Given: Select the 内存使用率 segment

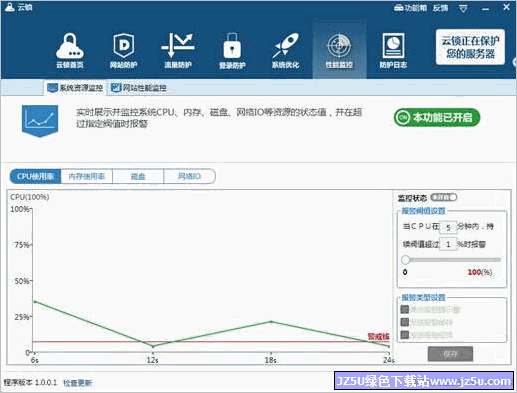Looking at the screenshot, I should [x=87, y=176].
